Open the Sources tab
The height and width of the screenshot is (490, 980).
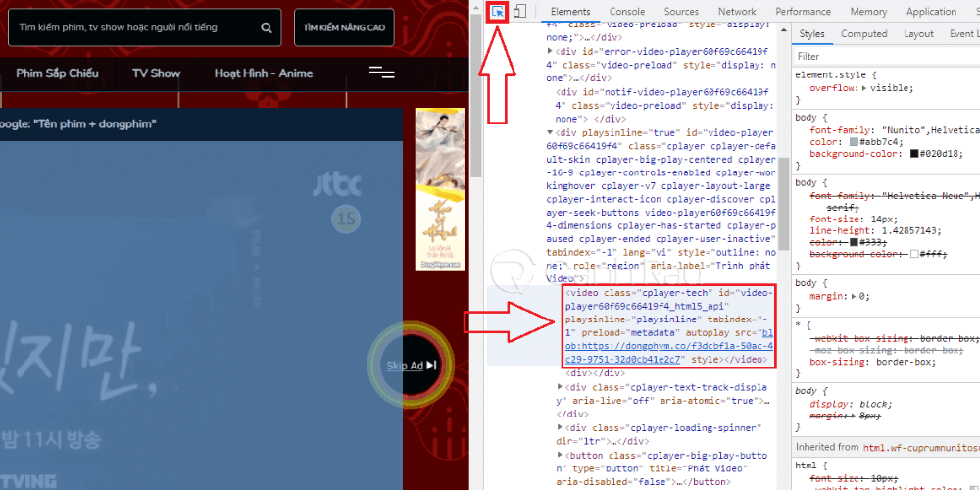[x=681, y=11]
